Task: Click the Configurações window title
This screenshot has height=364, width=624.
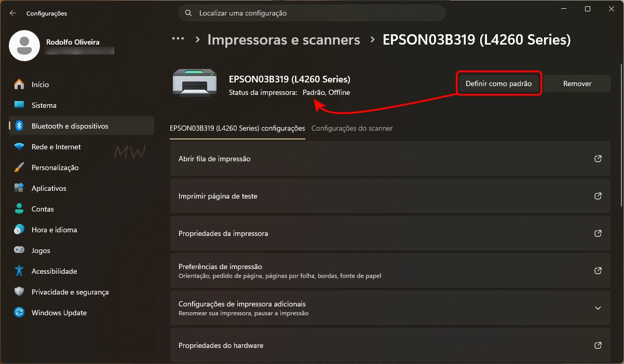Action: point(47,13)
